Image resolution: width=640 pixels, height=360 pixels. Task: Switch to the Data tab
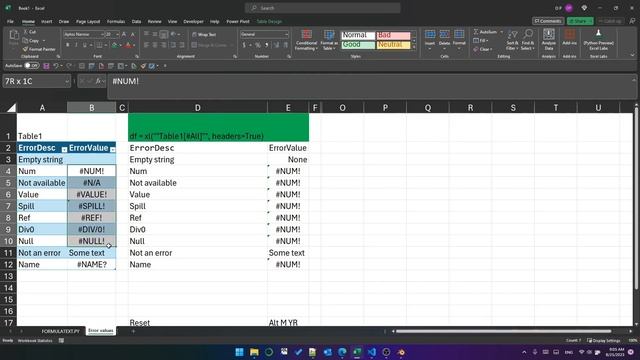[x=136, y=21]
